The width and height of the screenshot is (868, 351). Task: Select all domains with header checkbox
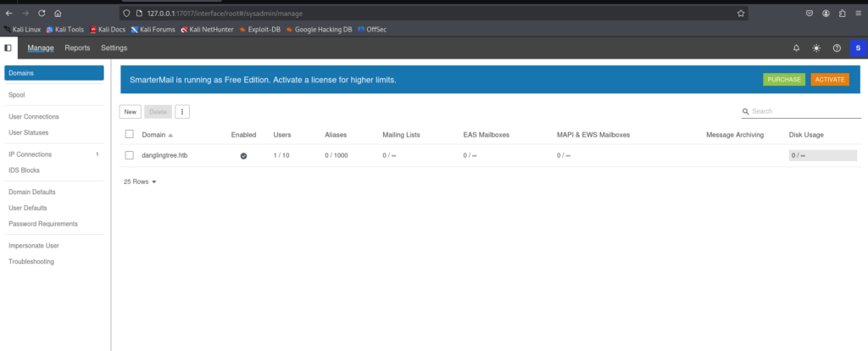(130, 134)
